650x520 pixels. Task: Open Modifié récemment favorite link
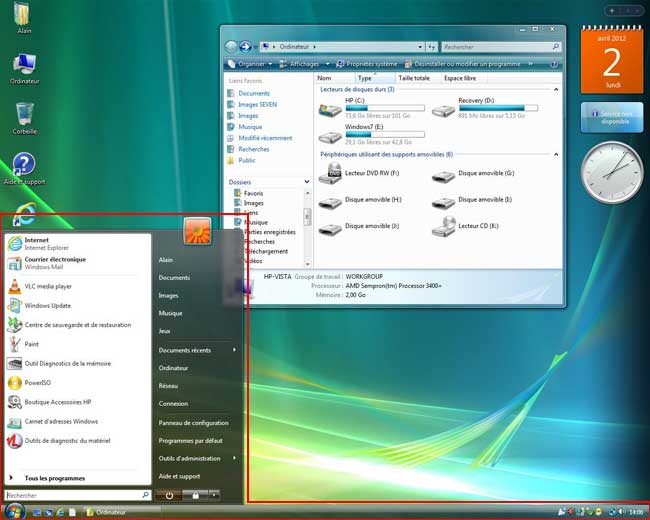click(260, 138)
